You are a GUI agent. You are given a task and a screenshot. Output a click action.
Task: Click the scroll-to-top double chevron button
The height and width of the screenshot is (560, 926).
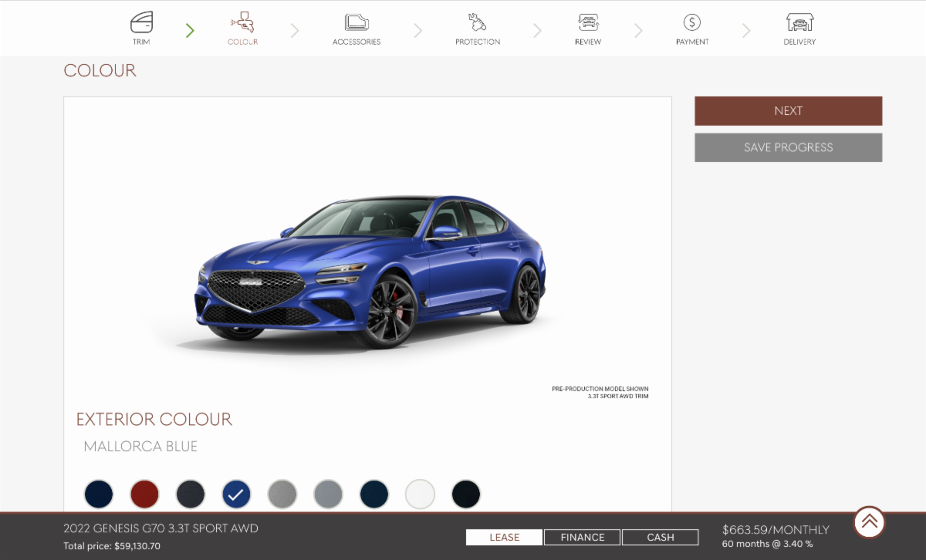point(870,522)
